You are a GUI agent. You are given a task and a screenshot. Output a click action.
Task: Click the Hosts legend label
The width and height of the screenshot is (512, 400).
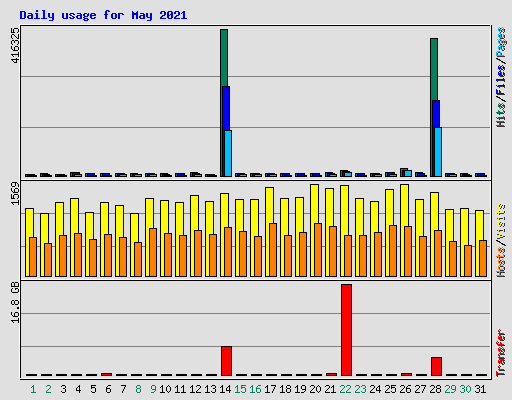(x=501, y=263)
